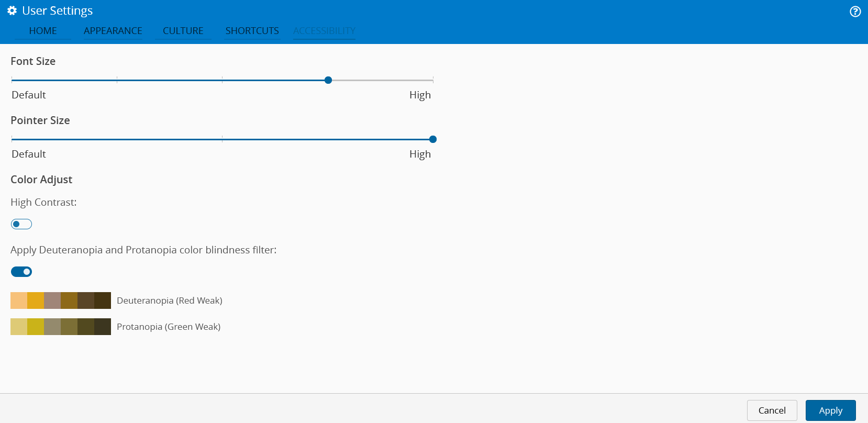
Task: Click the Pointer Size heading
Action: [x=40, y=120]
